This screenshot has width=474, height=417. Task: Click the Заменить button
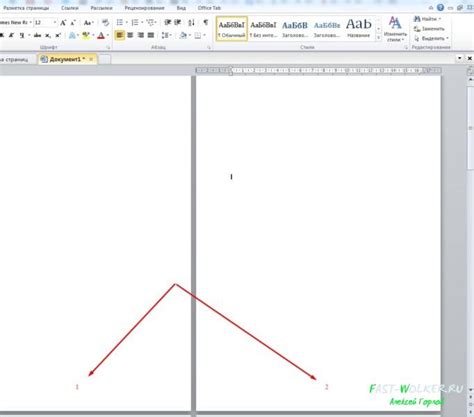click(429, 29)
